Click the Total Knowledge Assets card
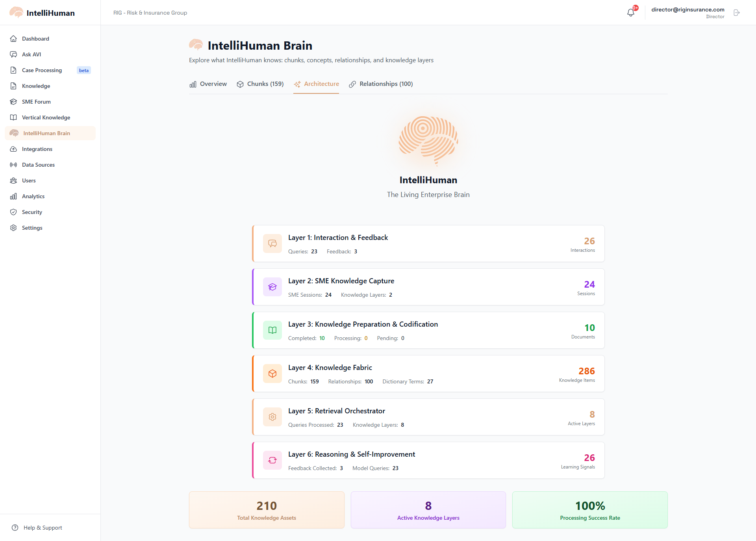The height and width of the screenshot is (541, 756). click(x=267, y=510)
